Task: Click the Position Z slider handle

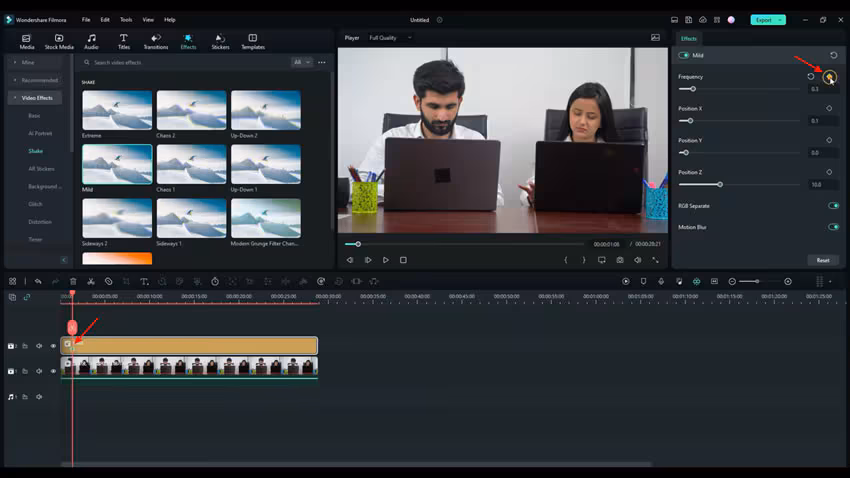Action: pos(719,184)
